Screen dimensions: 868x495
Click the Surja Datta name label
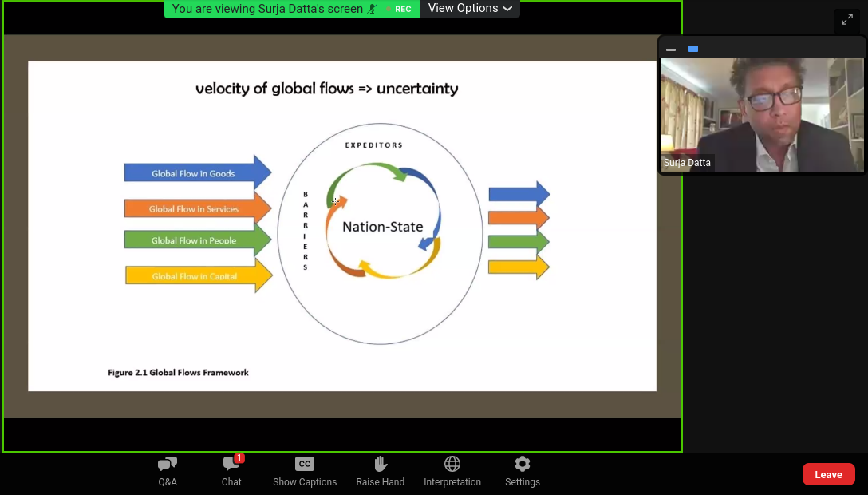(x=687, y=163)
